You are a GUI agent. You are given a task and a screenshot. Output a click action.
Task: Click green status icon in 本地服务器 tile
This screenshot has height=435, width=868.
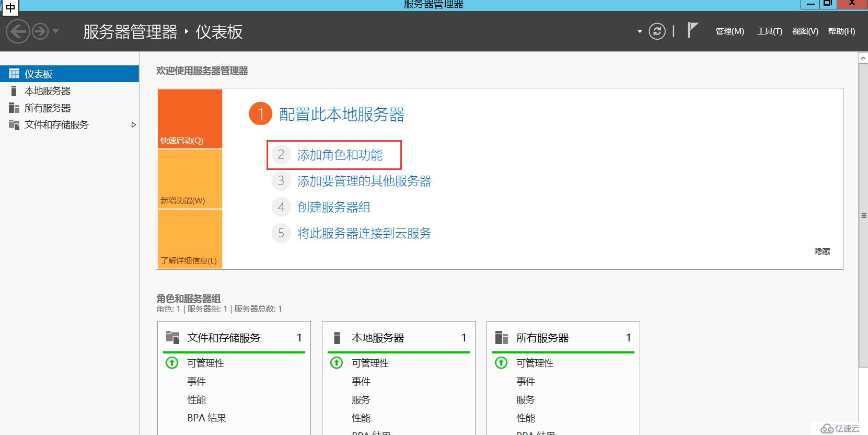[x=337, y=362]
